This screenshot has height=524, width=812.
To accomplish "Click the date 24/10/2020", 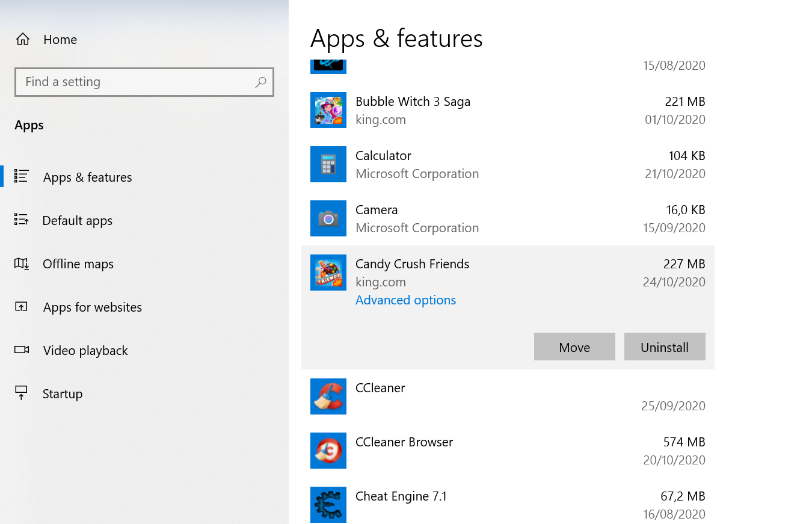I will point(674,282).
